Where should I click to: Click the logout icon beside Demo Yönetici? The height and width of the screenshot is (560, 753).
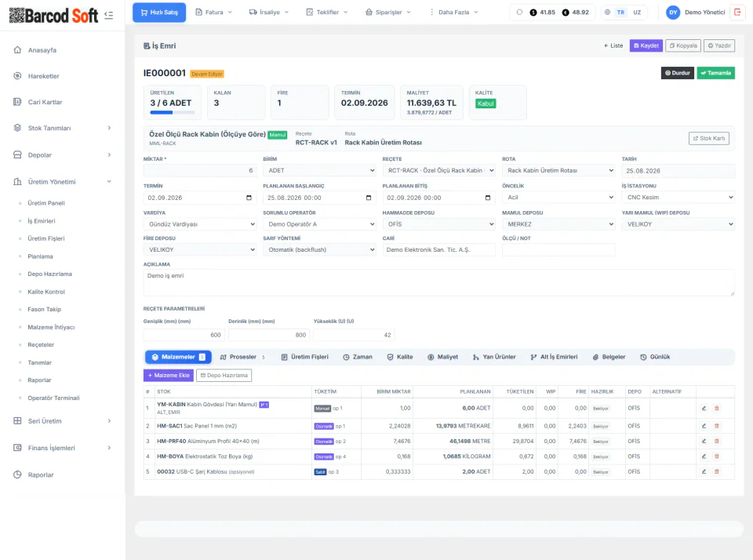(x=737, y=12)
